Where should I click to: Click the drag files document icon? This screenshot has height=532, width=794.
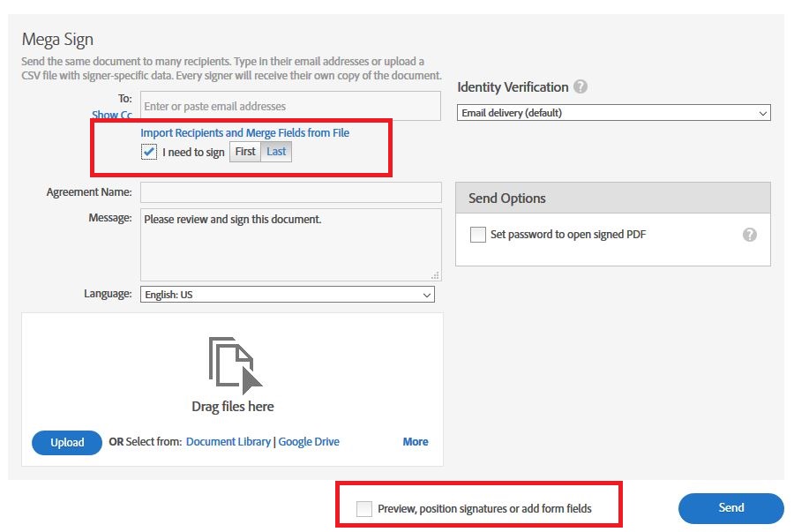233,362
